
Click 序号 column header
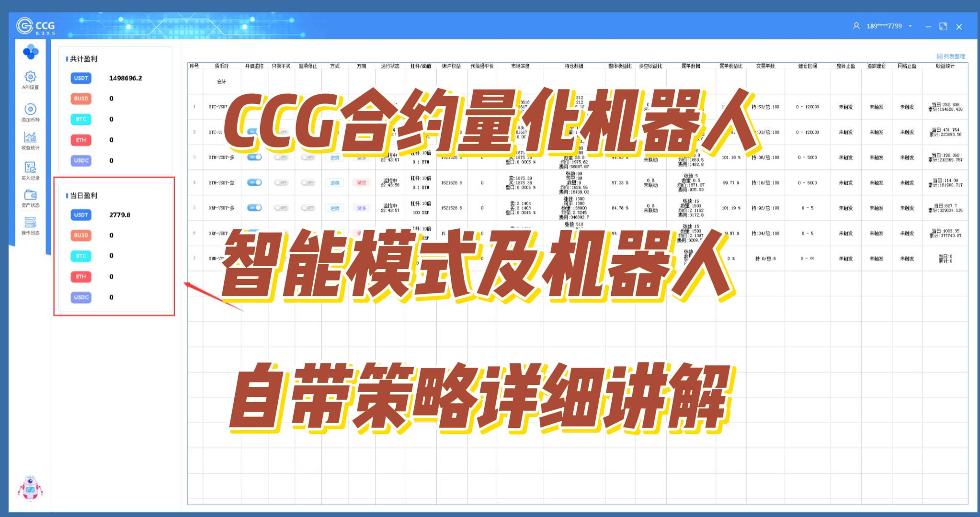tap(194, 66)
